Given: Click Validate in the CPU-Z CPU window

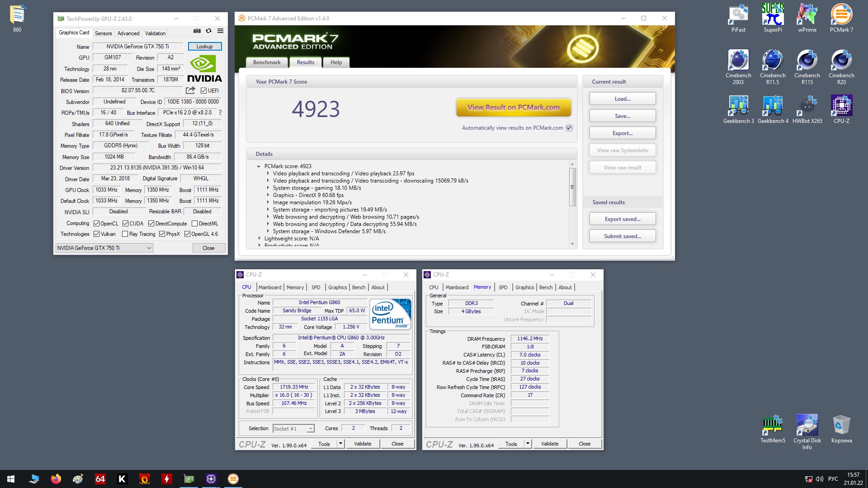Looking at the screenshot, I should (x=363, y=444).
